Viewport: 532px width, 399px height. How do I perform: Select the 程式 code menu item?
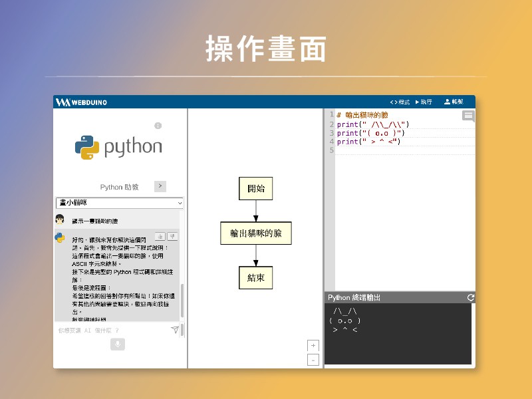click(400, 102)
